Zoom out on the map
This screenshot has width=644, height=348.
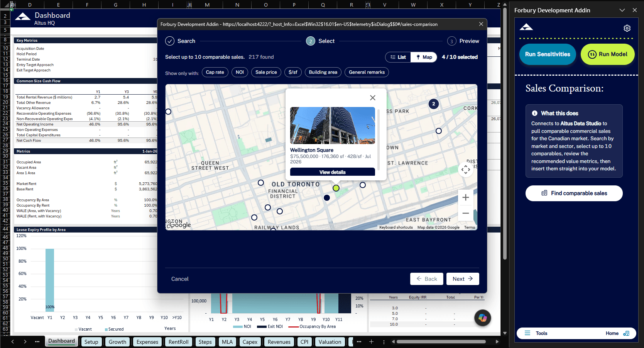point(466,213)
